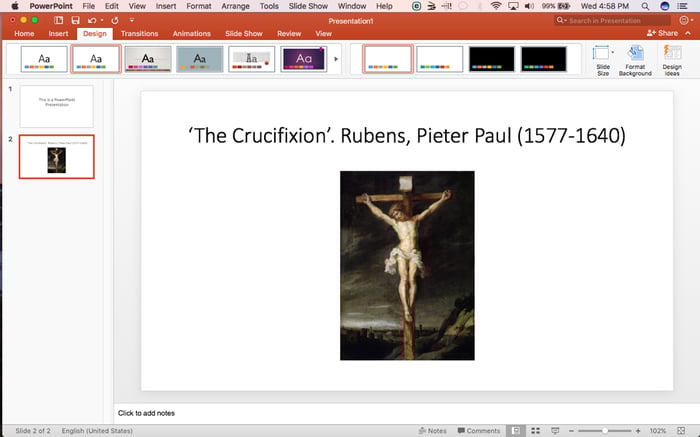The width and height of the screenshot is (700, 437).
Task: Select the second highlighted theme thumbnail
Action: click(96, 59)
